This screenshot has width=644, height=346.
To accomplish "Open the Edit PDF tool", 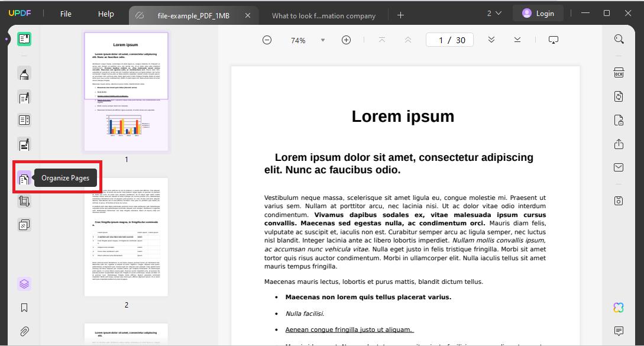I will click(24, 96).
